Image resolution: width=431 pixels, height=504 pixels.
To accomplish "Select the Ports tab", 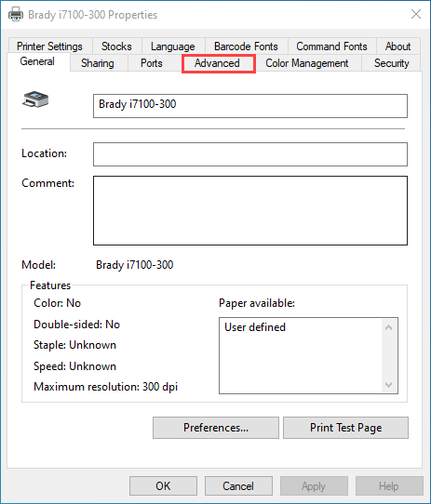I will click(x=152, y=63).
